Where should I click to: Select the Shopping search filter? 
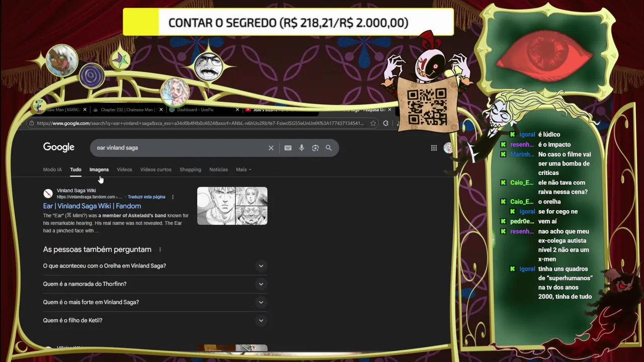tap(190, 169)
